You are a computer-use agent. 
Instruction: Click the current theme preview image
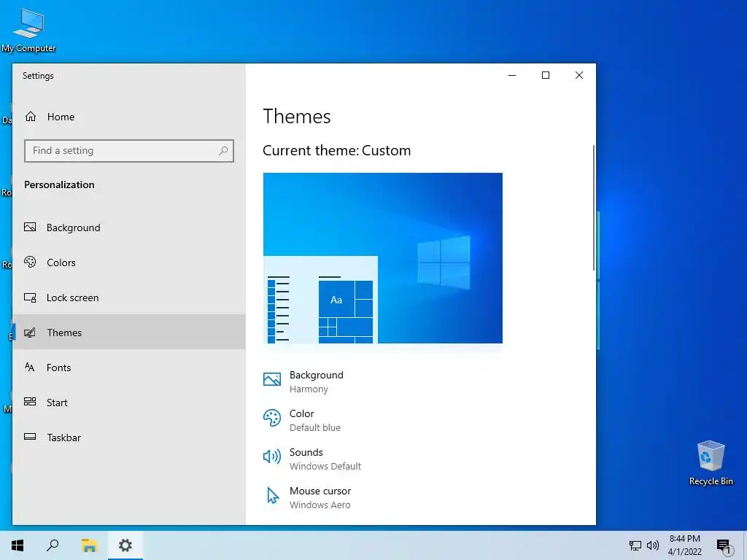point(382,257)
